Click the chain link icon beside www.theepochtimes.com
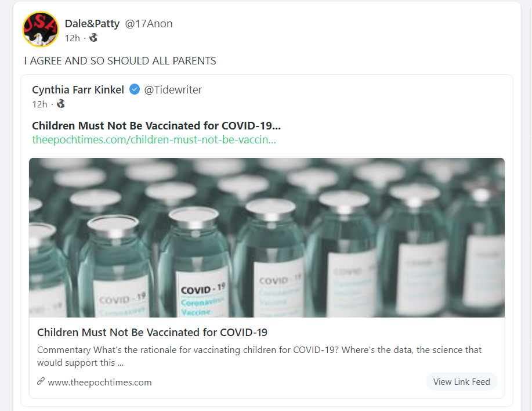 pos(41,381)
